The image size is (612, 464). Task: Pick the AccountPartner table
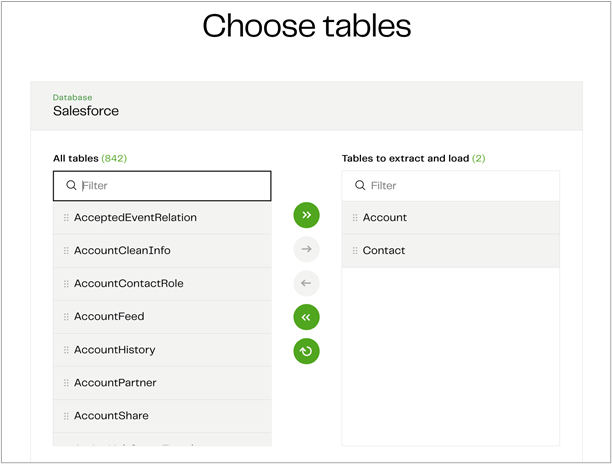point(115,383)
